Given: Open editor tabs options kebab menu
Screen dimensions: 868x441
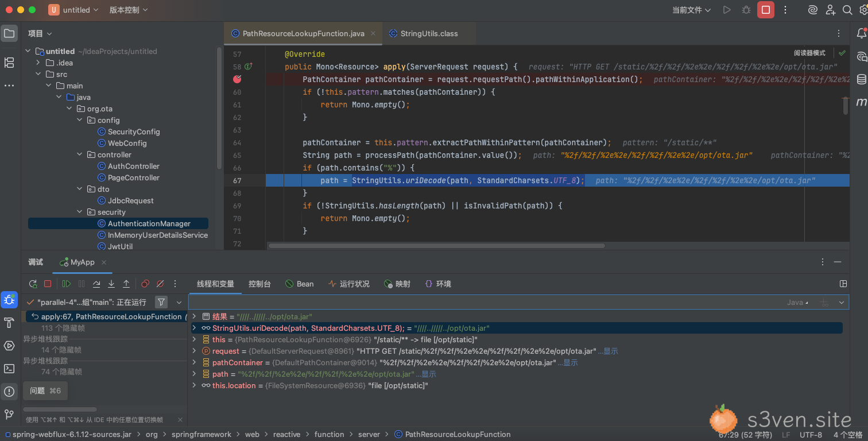Looking at the screenshot, I should coord(839,33).
